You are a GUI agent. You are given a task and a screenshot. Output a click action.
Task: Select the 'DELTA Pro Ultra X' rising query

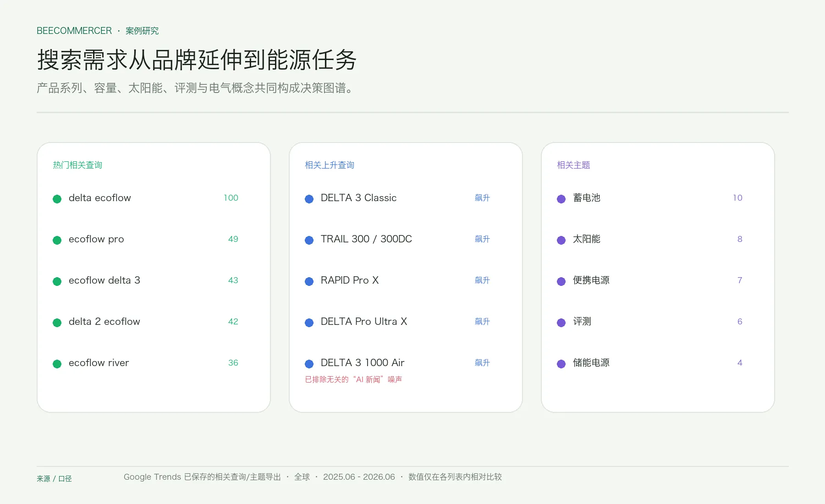[x=364, y=322]
